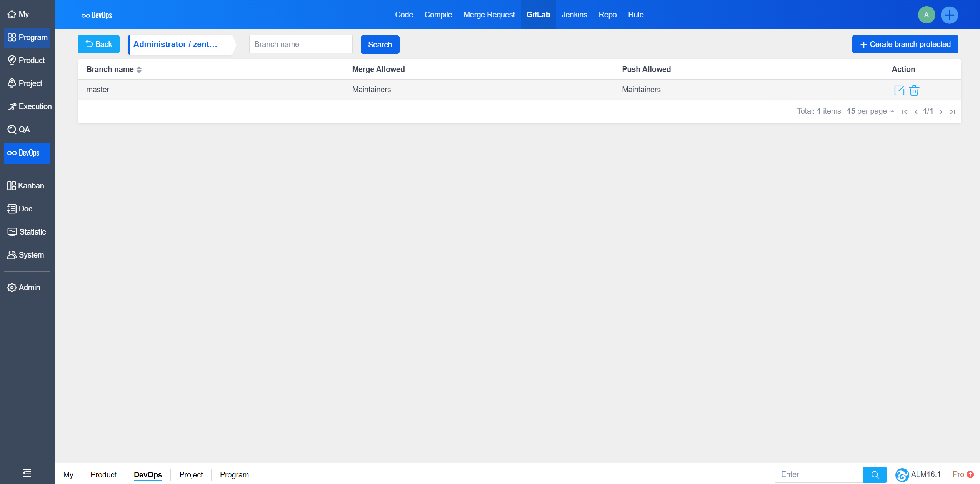Go to next page arrow
Viewport: 980px width, 484px height.
pos(941,112)
